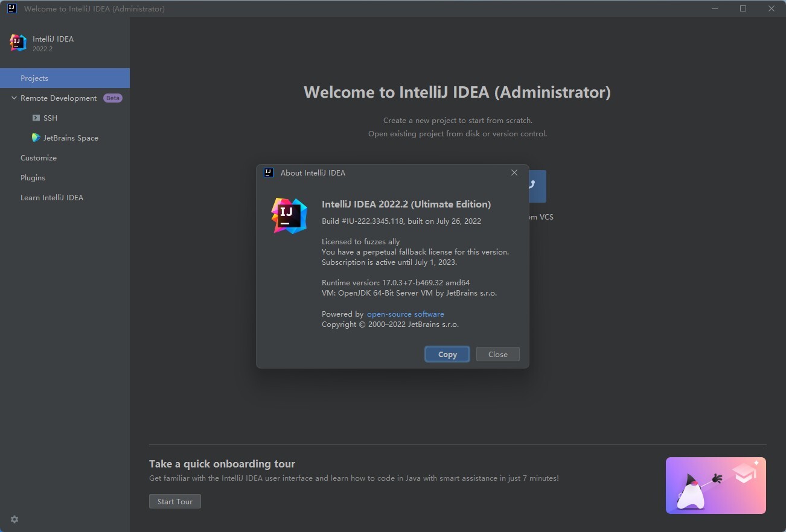Click the SSH terminal icon
786x532 pixels.
[36, 118]
